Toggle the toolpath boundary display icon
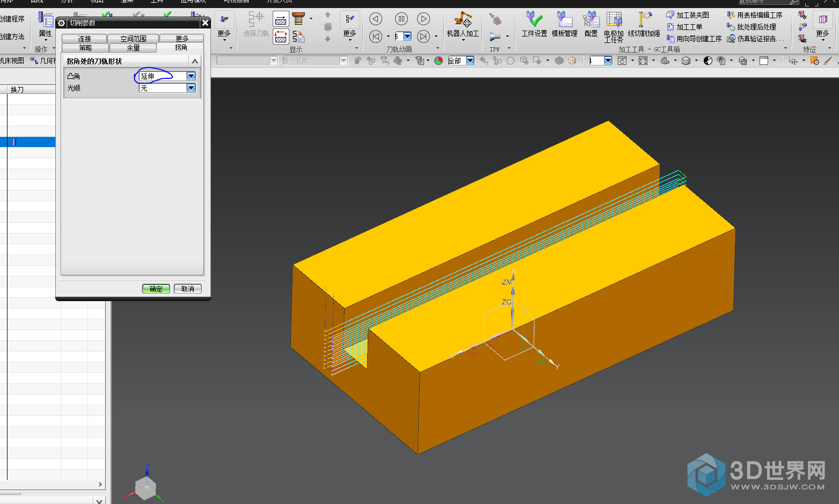The image size is (839, 504). click(x=281, y=36)
